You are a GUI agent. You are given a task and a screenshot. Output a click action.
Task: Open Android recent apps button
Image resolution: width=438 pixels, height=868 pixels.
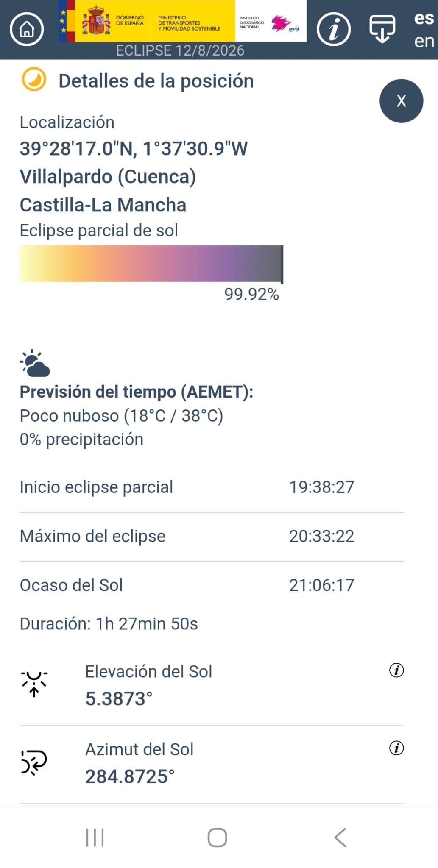click(x=95, y=837)
